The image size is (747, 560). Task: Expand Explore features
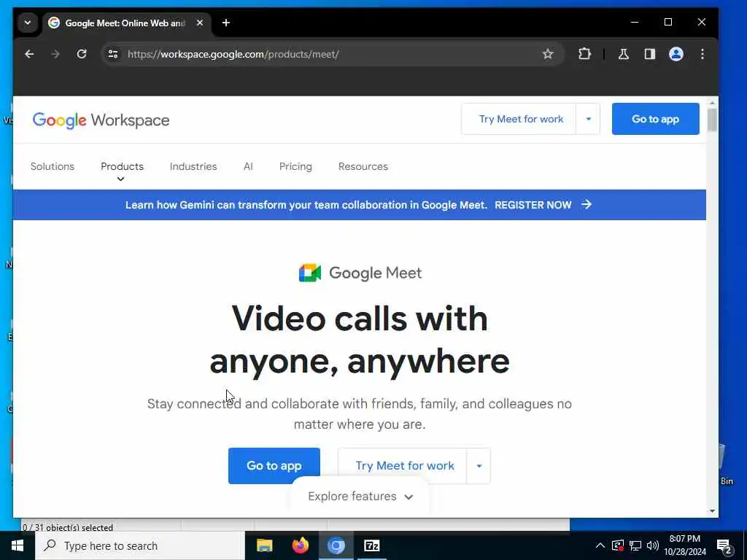(x=360, y=496)
